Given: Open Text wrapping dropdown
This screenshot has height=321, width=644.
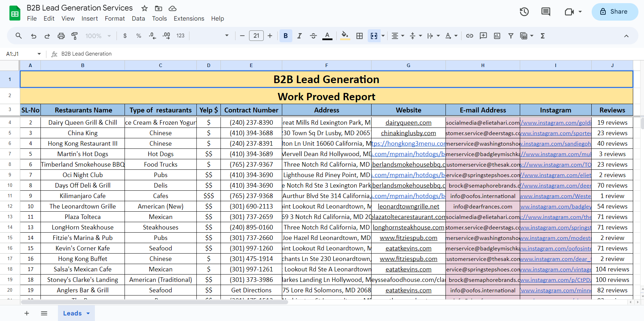Looking at the screenshot, I should 434,36.
